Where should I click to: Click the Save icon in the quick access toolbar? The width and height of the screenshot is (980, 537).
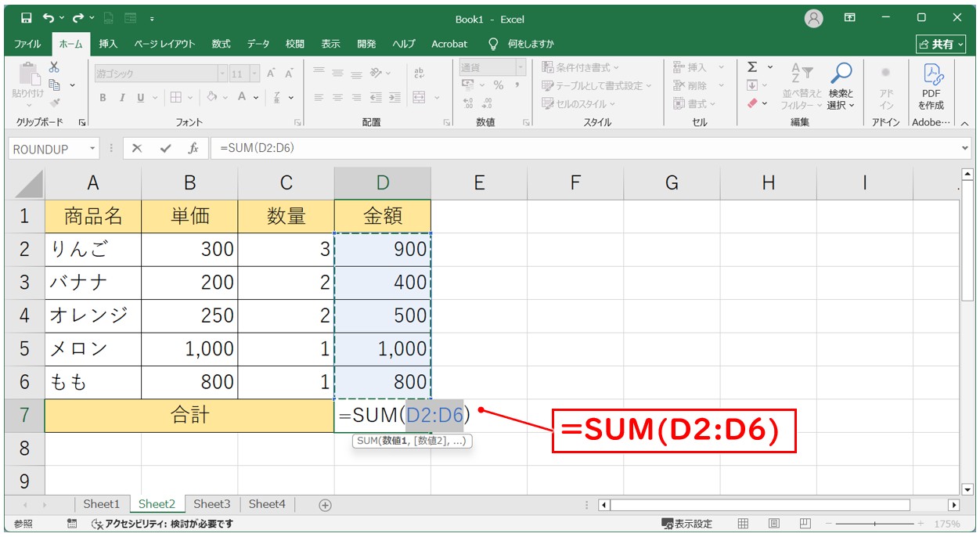26,18
